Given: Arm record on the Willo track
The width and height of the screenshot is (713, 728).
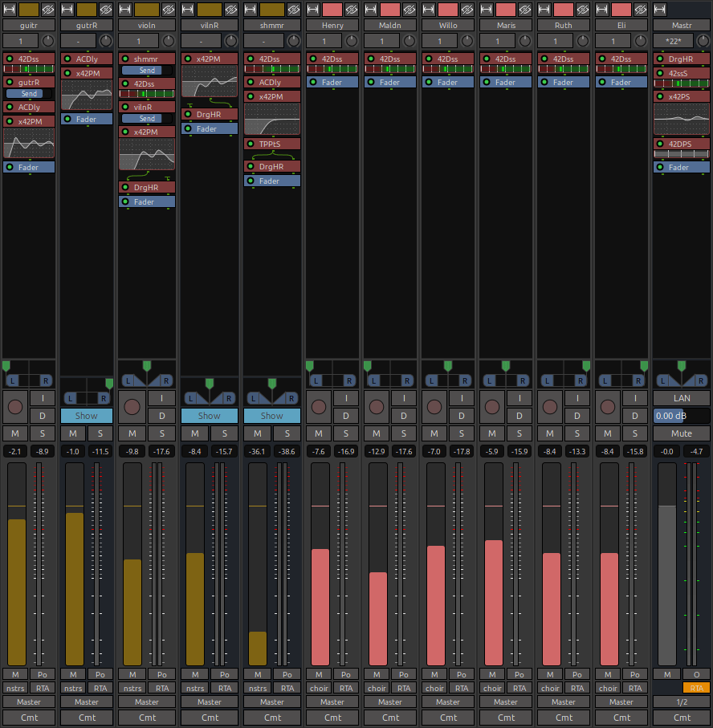Looking at the screenshot, I should (434, 406).
